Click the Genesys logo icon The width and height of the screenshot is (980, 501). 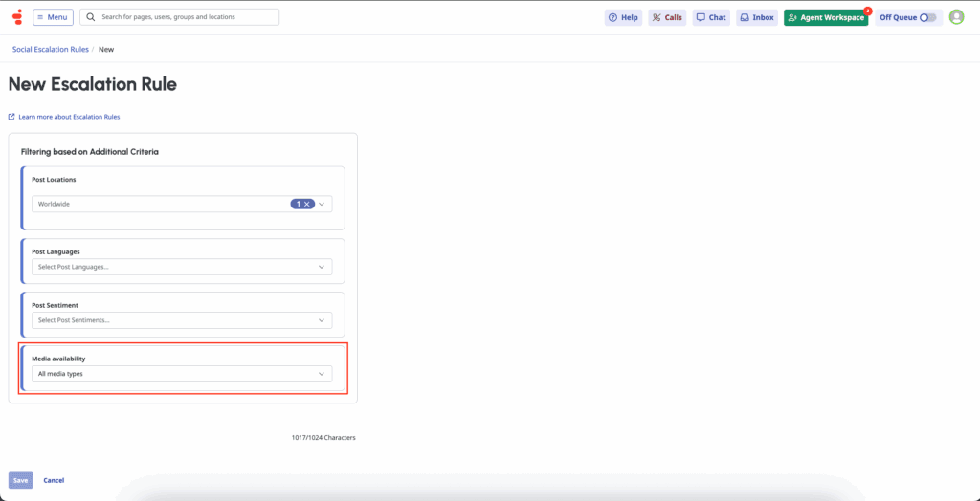click(x=16, y=17)
